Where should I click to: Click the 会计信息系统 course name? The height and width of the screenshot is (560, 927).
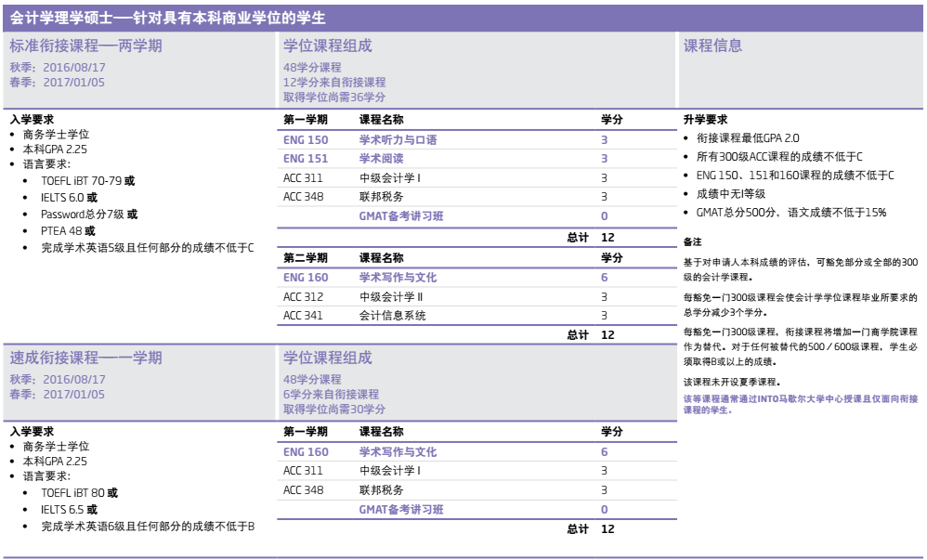click(392, 316)
